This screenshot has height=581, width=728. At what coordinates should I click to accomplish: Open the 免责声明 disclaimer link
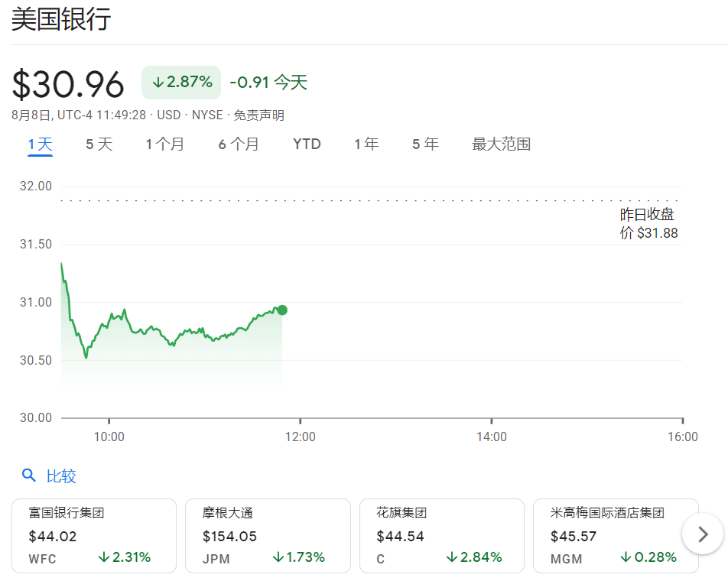click(x=258, y=115)
